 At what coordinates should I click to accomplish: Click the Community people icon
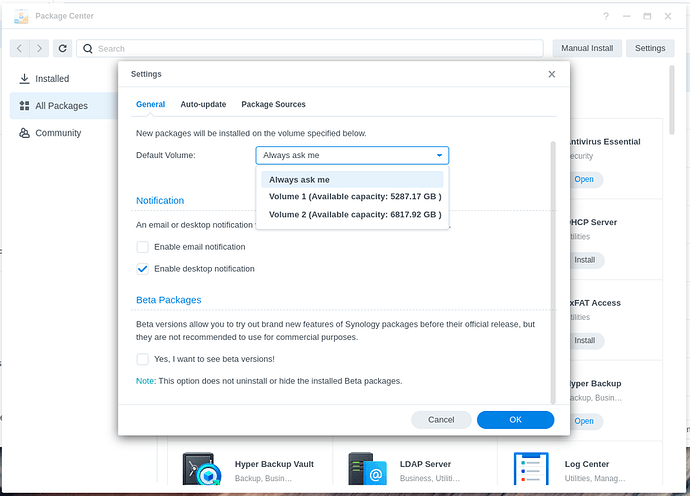pyautogui.click(x=25, y=133)
